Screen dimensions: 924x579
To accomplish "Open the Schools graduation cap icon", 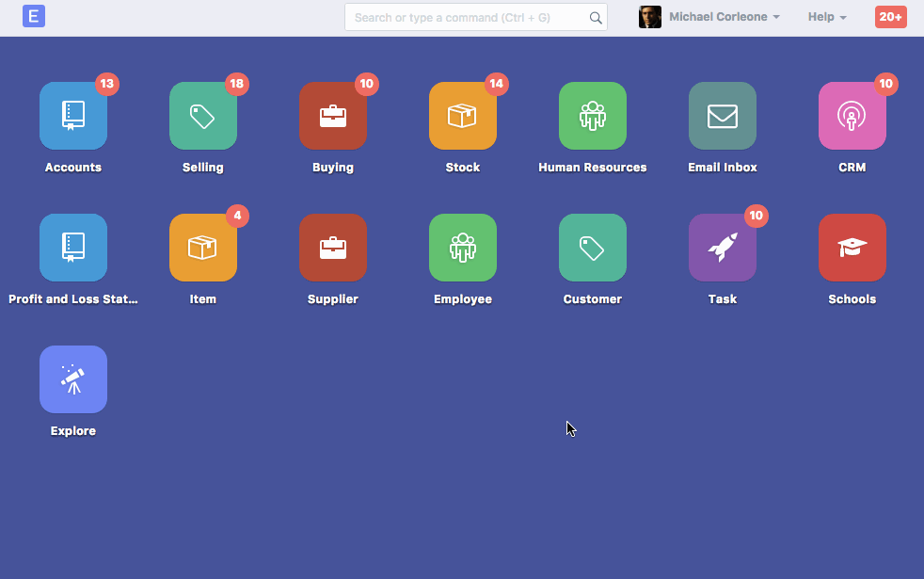I will (852, 248).
